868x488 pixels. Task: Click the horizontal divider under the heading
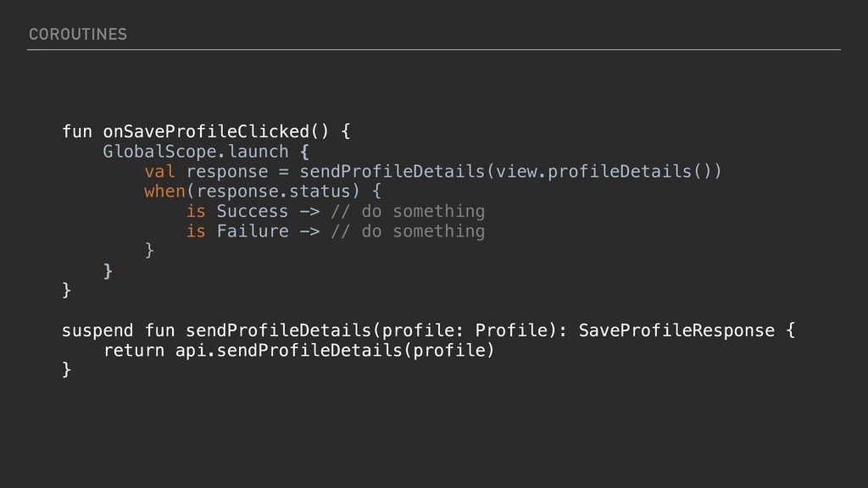pos(434,50)
